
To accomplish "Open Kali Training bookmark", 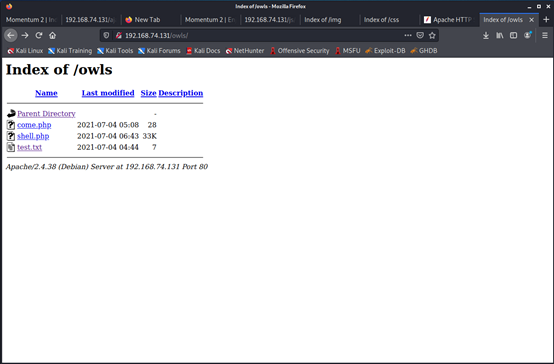I will click(70, 51).
